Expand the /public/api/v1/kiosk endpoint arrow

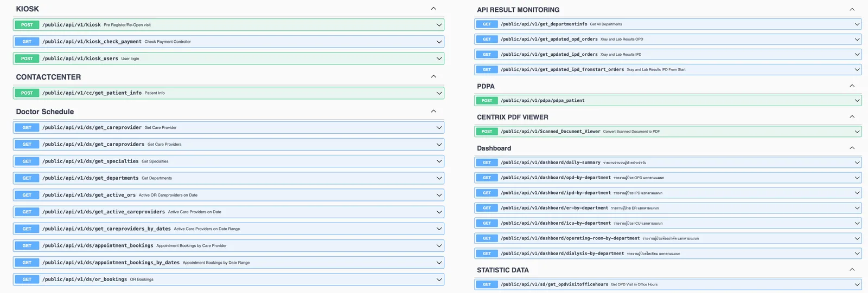[439, 25]
